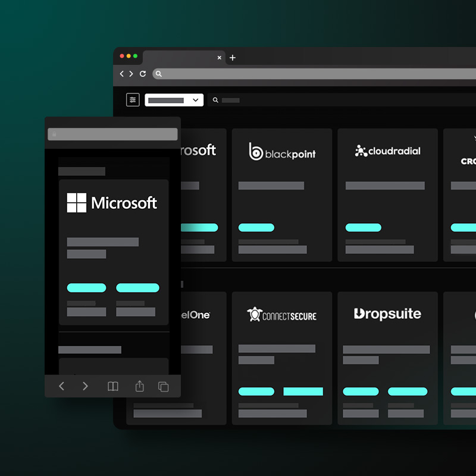The height and width of the screenshot is (476, 476).
Task: Open the Dropsuite vendor card
Action: tap(387, 358)
